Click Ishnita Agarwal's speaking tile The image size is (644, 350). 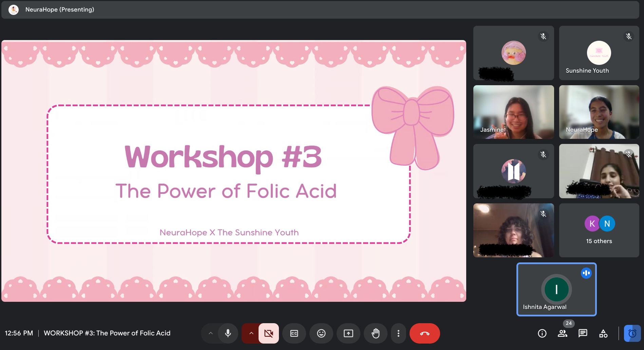click(x=556, y=290)
